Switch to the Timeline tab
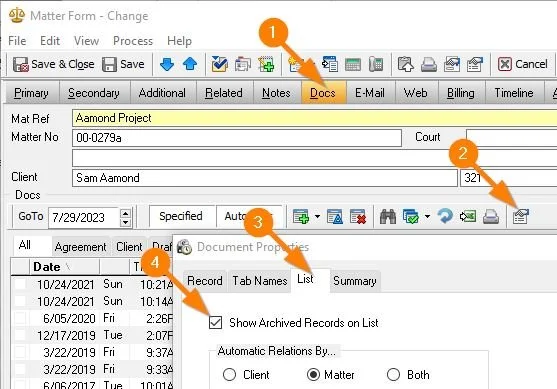 pos(514,93)
